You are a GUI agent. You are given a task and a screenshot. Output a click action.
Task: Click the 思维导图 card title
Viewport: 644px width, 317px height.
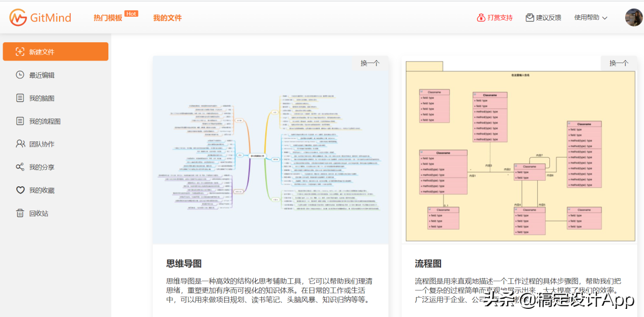point(184,264)
